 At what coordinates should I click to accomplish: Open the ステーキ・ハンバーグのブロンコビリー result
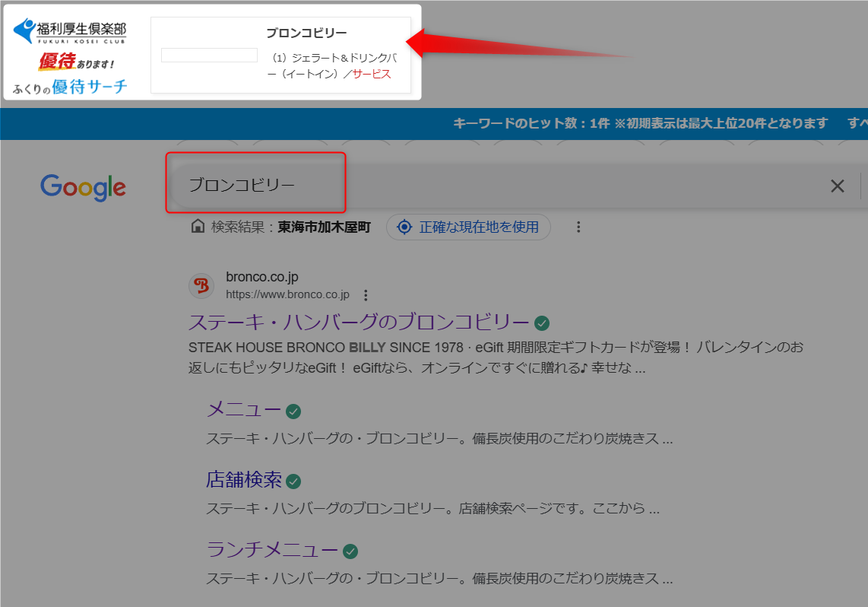pos(359,322)
